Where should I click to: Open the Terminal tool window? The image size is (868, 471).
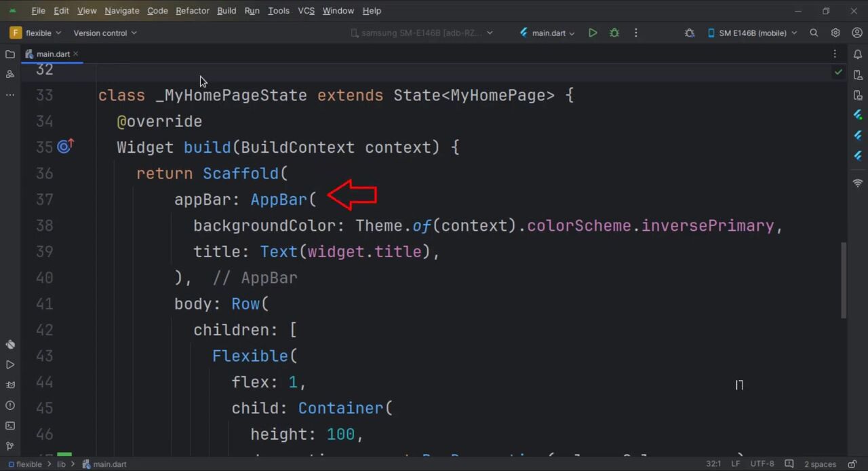click(10, 426)
